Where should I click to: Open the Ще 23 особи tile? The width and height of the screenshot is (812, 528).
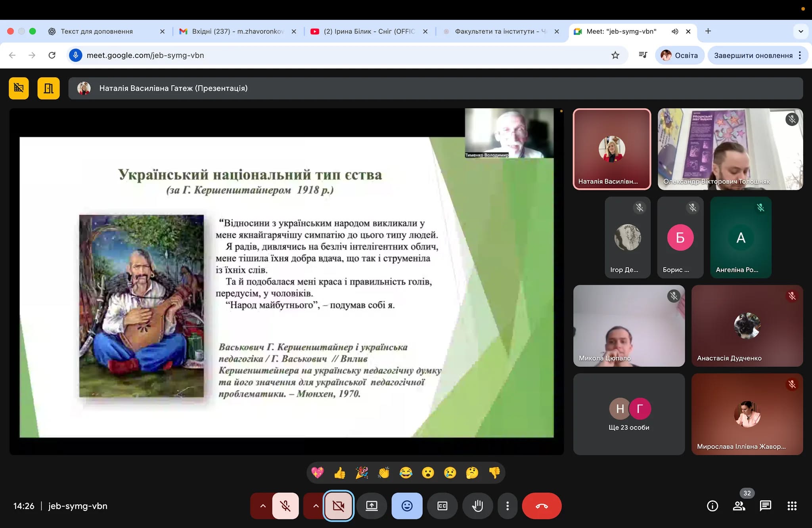629,414
